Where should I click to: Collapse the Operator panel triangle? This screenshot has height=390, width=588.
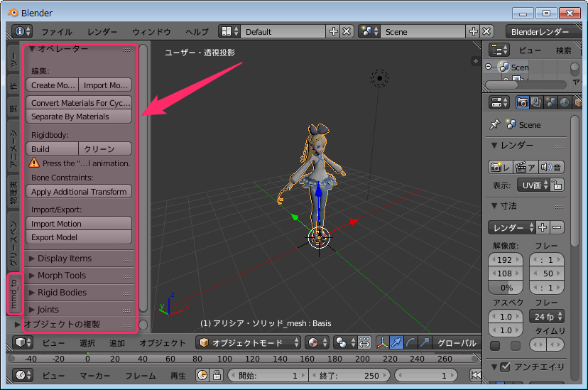click(x=32, y=49)
